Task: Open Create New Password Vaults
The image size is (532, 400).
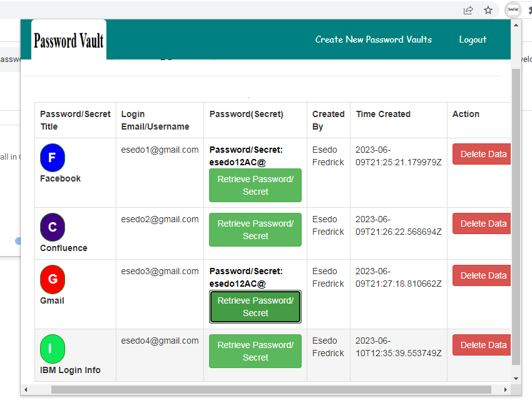Action: coord(374,39)
